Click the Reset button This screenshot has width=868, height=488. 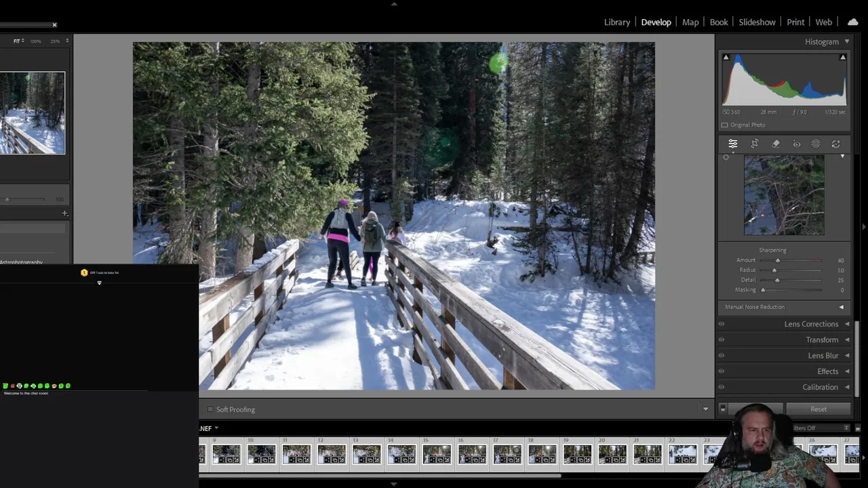[x=818, y=409]
